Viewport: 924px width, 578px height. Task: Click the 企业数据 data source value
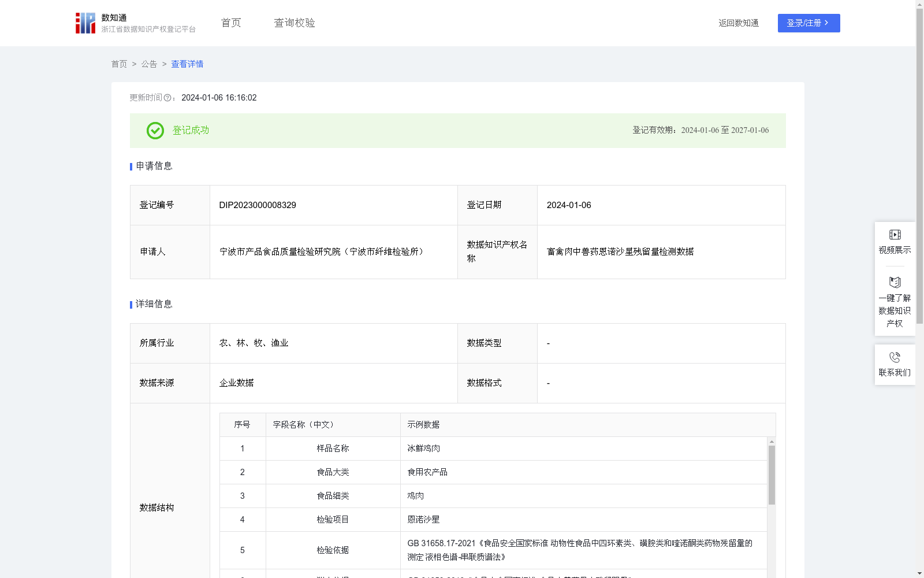(236, 383)
